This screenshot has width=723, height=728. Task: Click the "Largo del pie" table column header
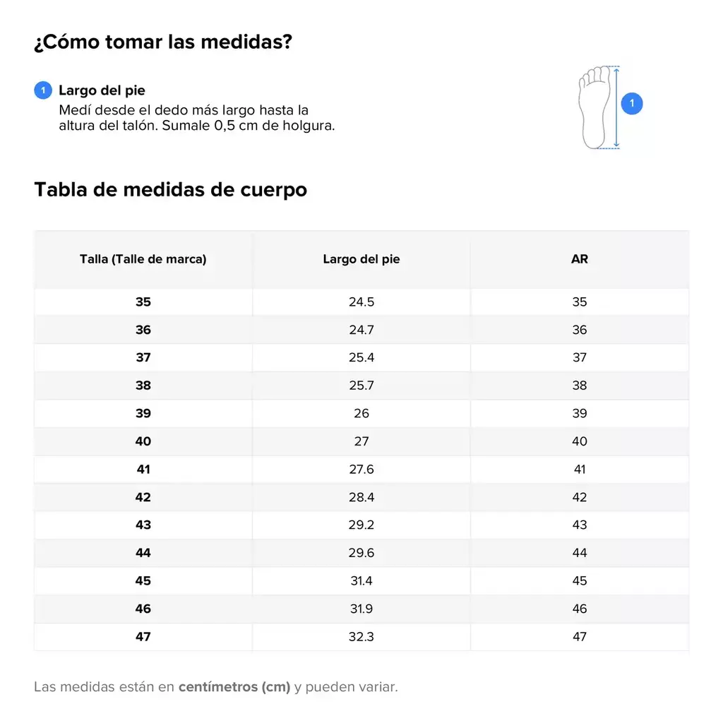click(x=361, y=259)
